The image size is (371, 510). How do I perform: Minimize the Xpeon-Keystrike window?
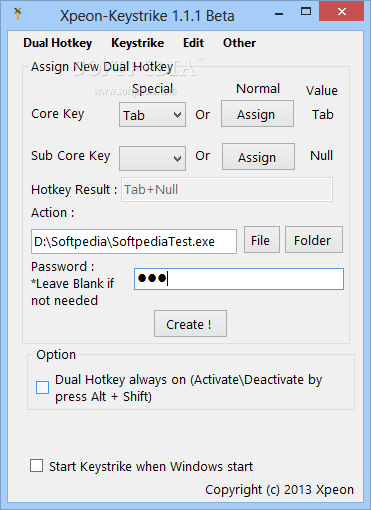(279, 13)
